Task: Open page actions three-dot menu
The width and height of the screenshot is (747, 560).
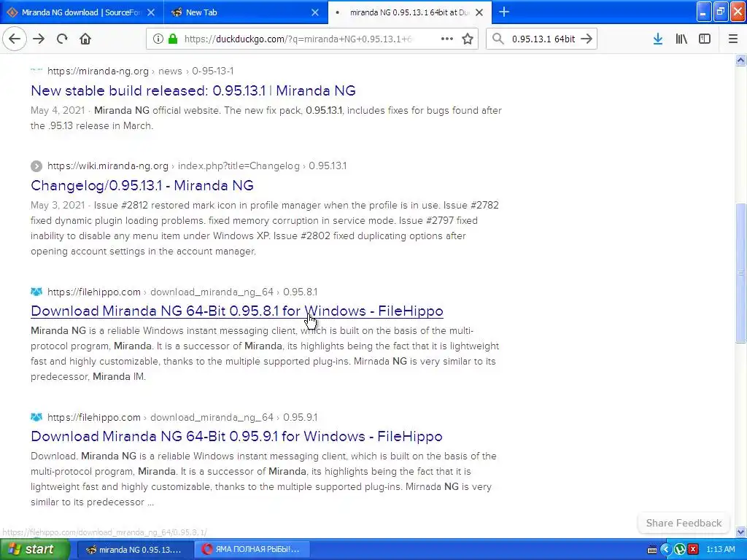Action: 447,39
